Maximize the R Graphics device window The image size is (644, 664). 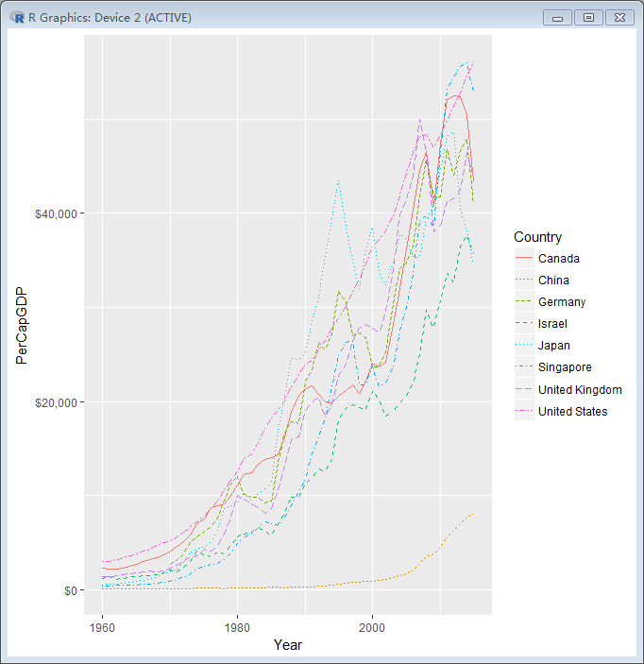[x=588, y=17]
